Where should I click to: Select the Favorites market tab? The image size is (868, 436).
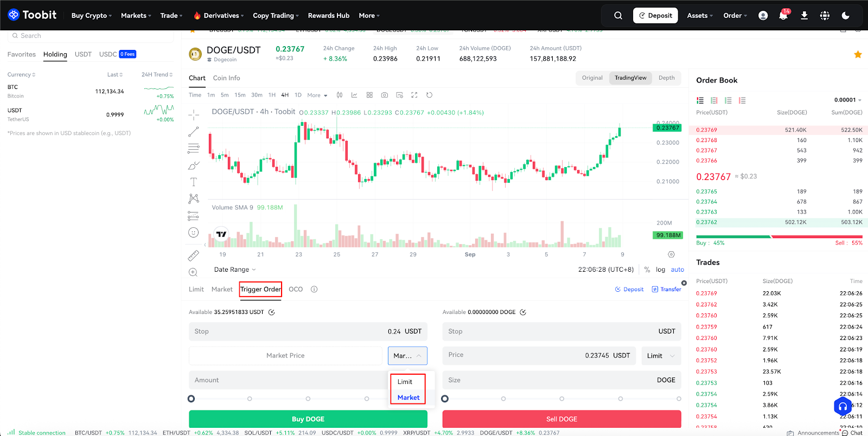(x=22, y=54)
